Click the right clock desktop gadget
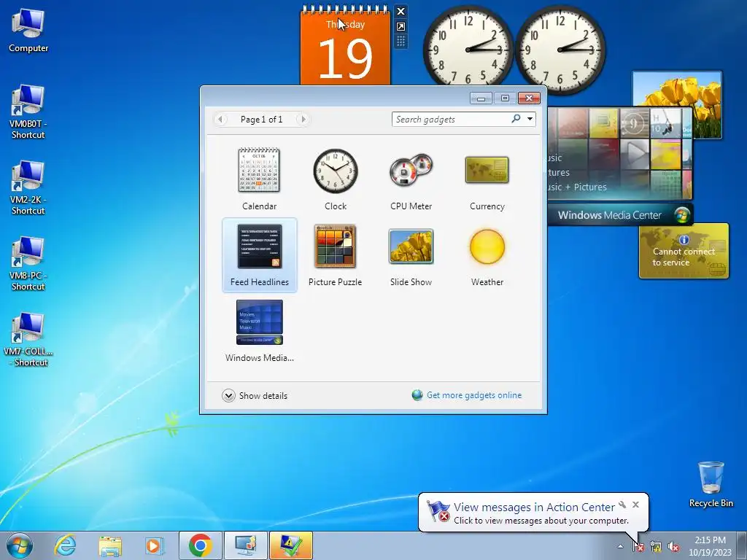 coord(560,49)
